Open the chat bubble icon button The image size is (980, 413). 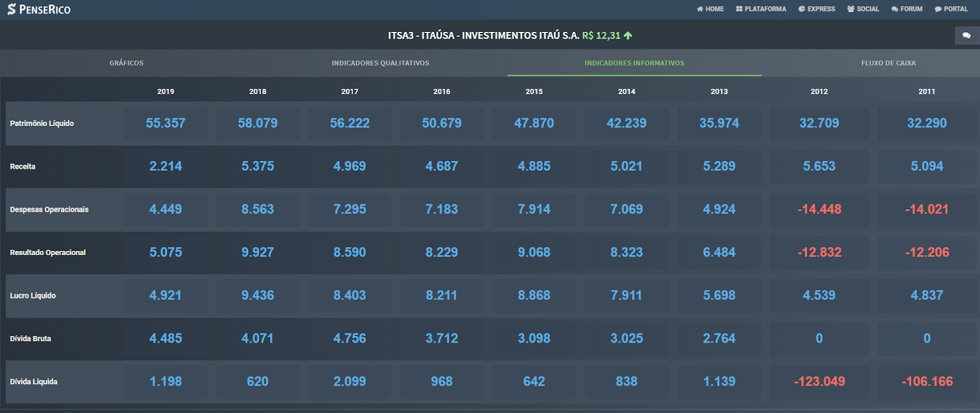coord(967,35)
